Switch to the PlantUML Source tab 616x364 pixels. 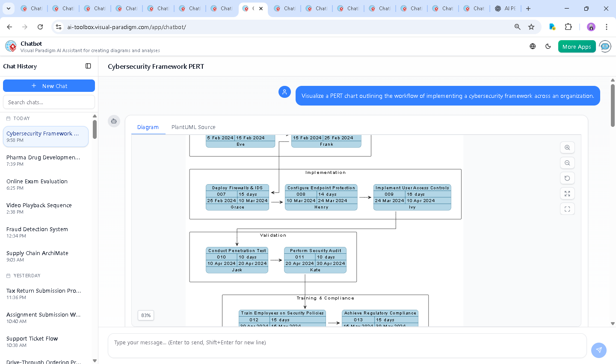tap(193, 127)
